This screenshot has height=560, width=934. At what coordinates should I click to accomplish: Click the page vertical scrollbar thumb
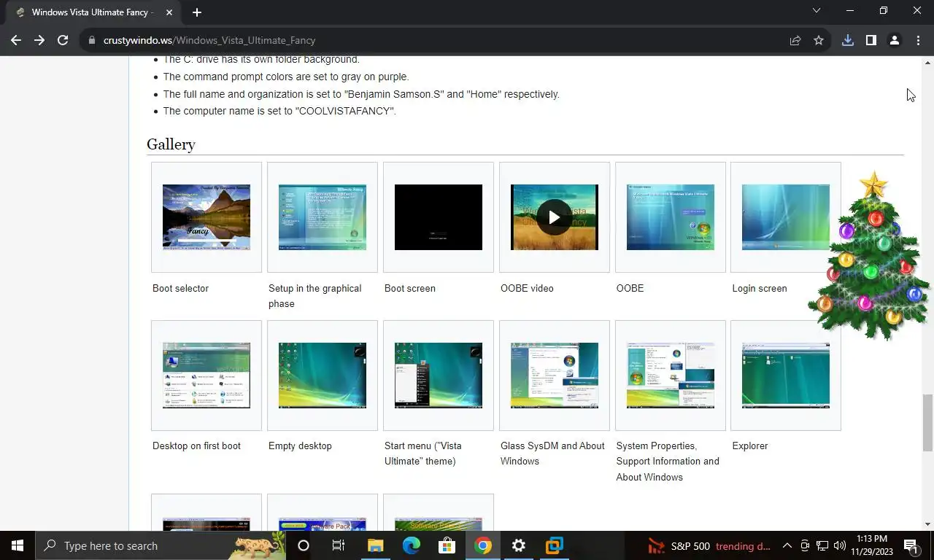point(928,423)
